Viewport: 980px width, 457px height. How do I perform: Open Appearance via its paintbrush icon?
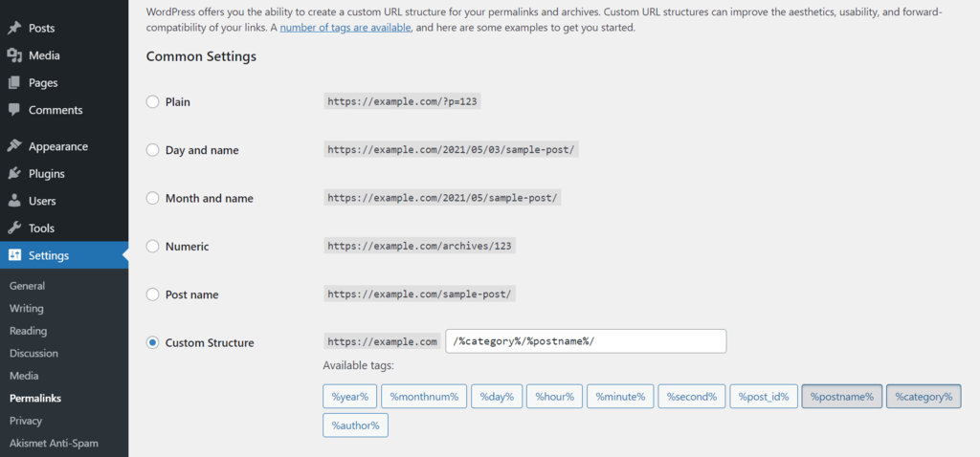click(x=15, y=146)
